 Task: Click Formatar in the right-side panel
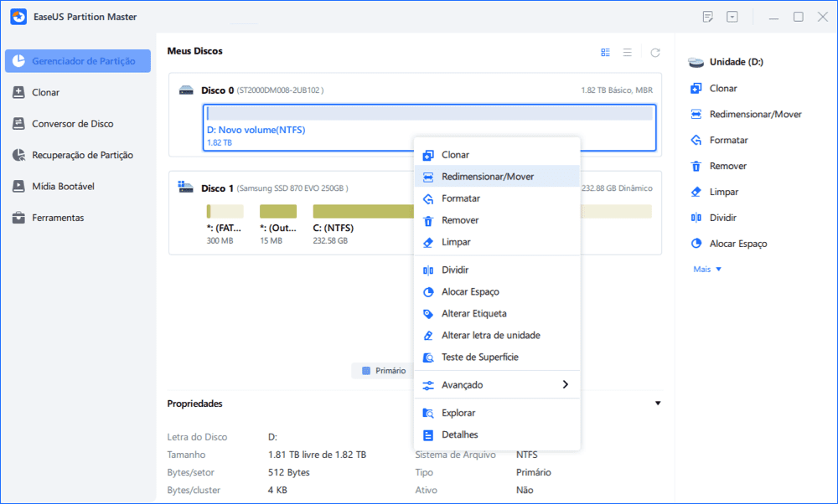pos(719,141)
